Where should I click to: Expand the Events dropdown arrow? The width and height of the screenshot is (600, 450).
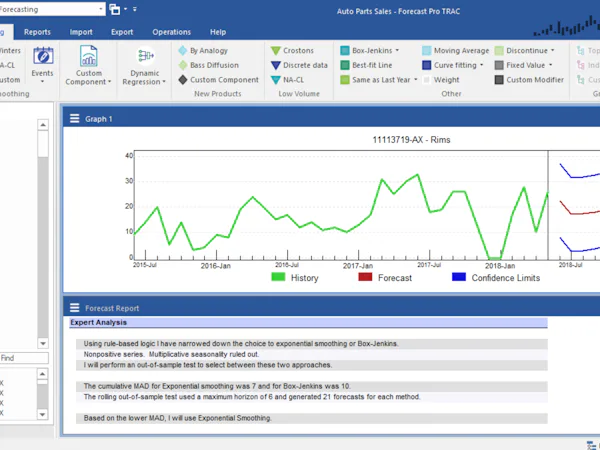(42, 82)
